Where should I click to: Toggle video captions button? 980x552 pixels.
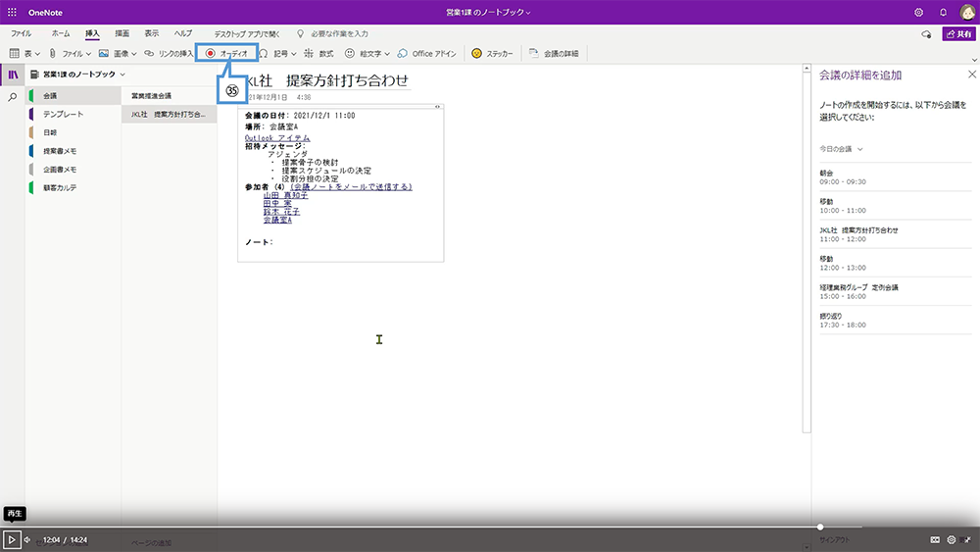pos(934,539)
